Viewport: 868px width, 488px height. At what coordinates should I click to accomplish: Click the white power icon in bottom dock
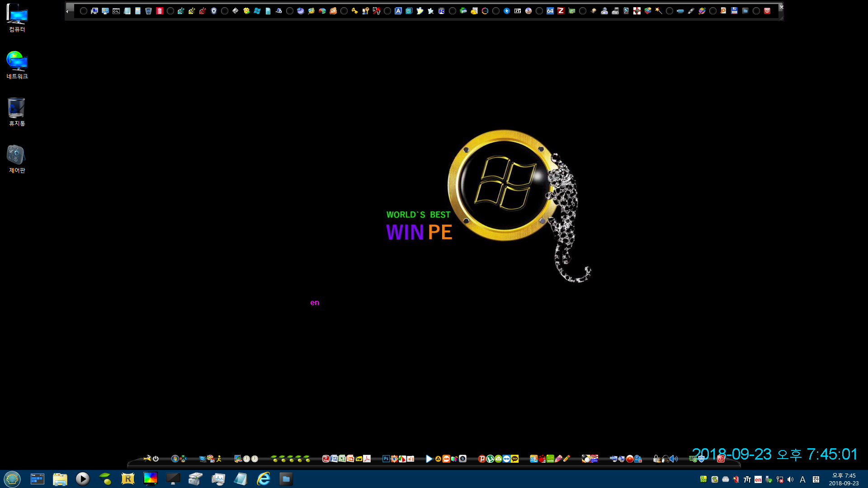[156, 459]
